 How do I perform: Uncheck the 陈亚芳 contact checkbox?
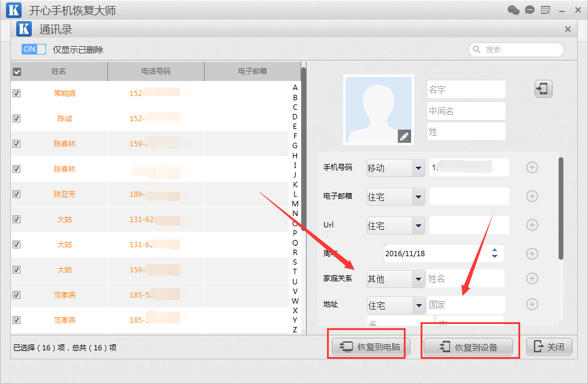pyautogui.click(x=17, y=194)
